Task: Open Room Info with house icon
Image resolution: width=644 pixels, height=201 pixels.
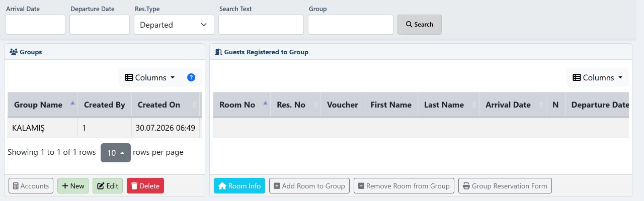Action: pos(239,186)
